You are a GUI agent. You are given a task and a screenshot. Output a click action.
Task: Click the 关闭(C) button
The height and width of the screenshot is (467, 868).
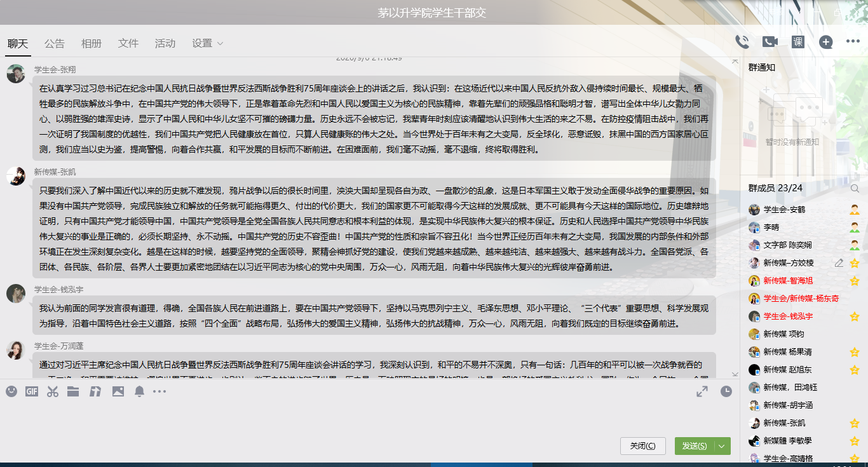point(642,446)
